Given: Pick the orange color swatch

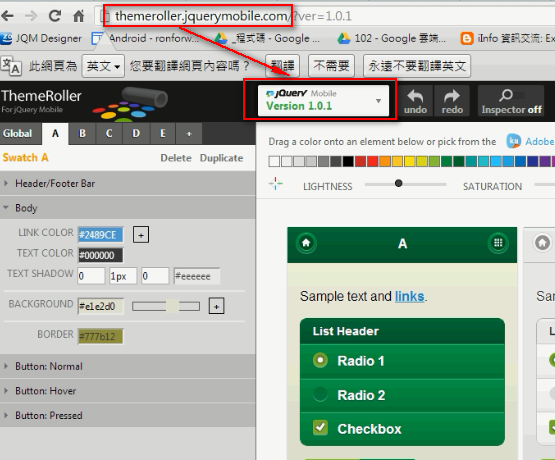Looking at the screenshot, I should (x=385, y=161).
